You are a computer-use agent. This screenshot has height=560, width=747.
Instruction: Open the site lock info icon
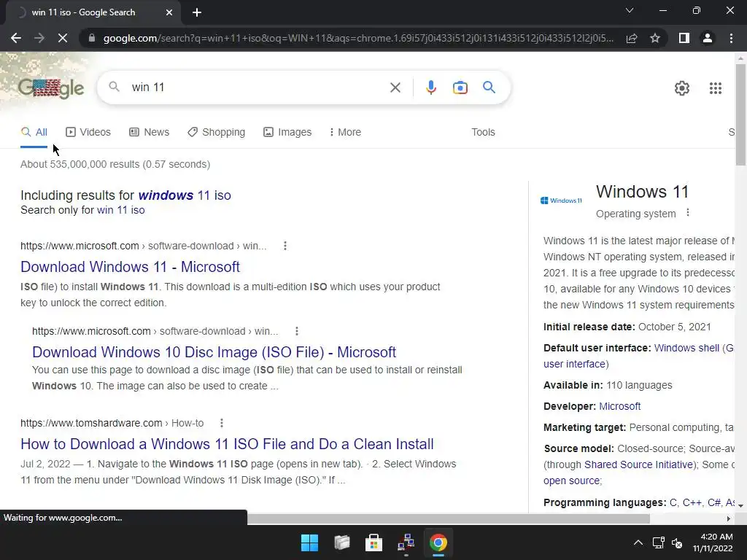(92, 38)
